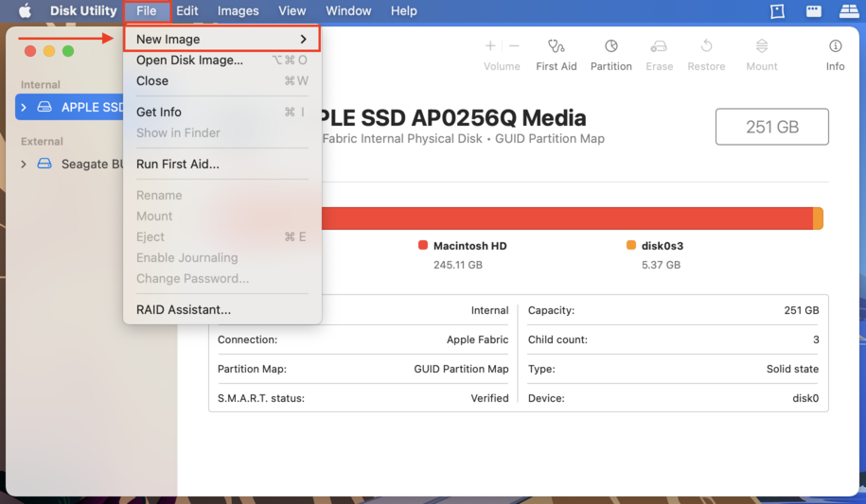Add a volume with plus icon
Image resolution: width=866 pixels, height=504 pixels.
point(490,45)
